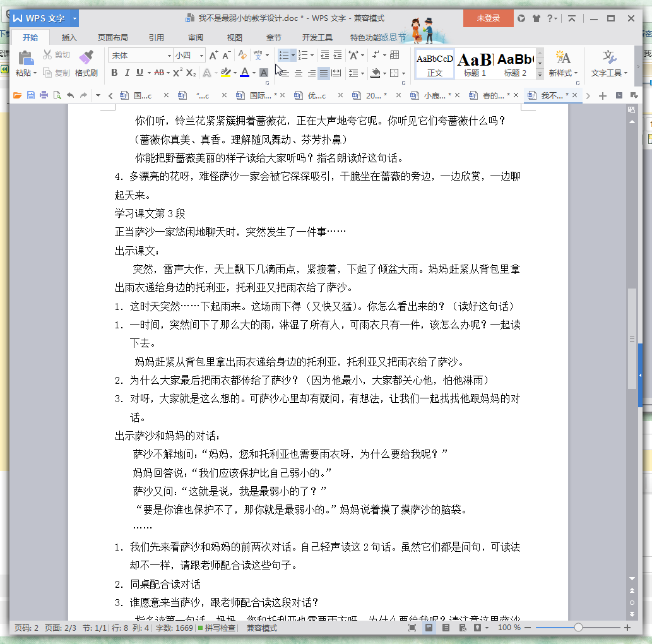Toggle right alignment
The width and height of the screenshot is (652, 644).
coord(311,73)
